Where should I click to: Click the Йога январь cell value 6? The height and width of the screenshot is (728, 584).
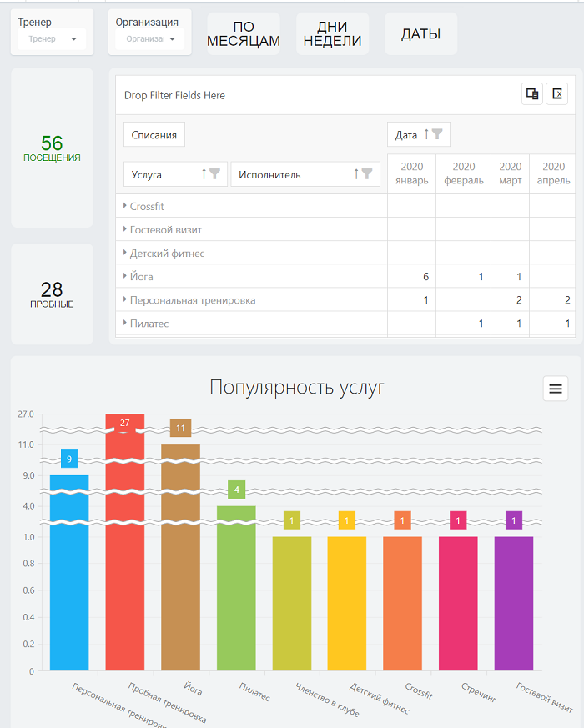[411, 276]
